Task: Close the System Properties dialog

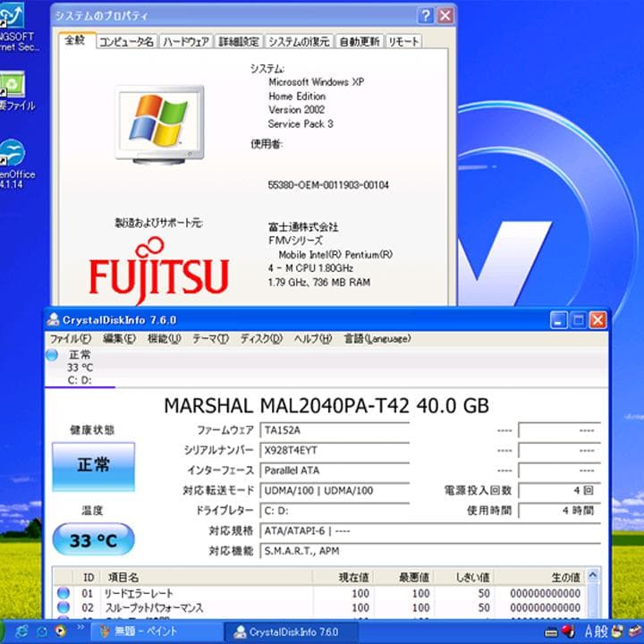Action: tap(445, 16)
